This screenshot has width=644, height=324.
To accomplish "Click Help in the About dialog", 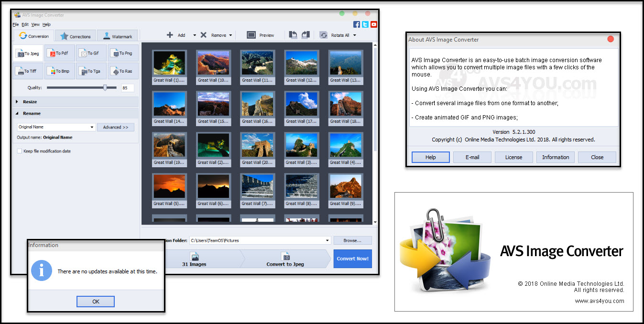I will pyautogui.click(x=431, y=157).
